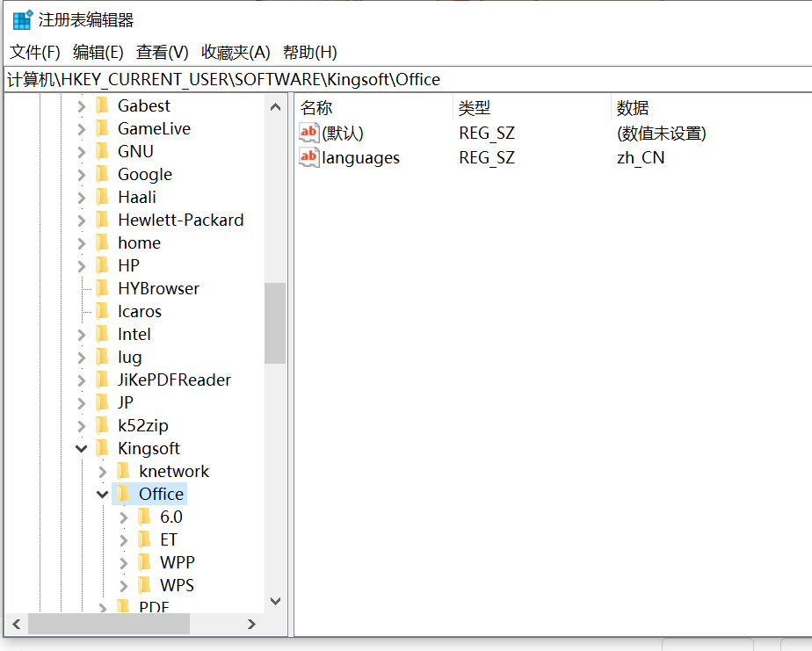Open the 编辑(E) menu
812x651 pixels.
pos(98,53)
